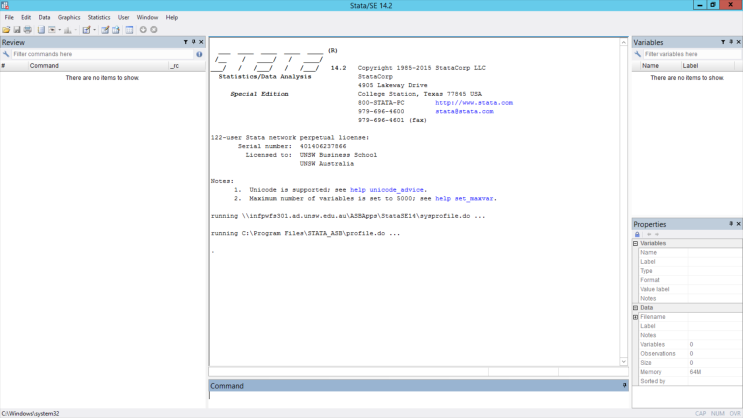The height and width of the screenshot is (418, 743).
Task: Toggle auto-hide pin on Variables panel
Action: pyautogui.click(x=731, y=42)
